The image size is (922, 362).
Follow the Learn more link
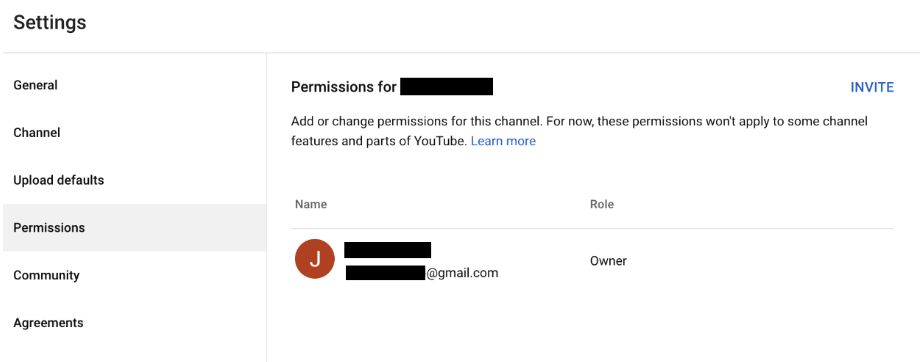point(503,141)
